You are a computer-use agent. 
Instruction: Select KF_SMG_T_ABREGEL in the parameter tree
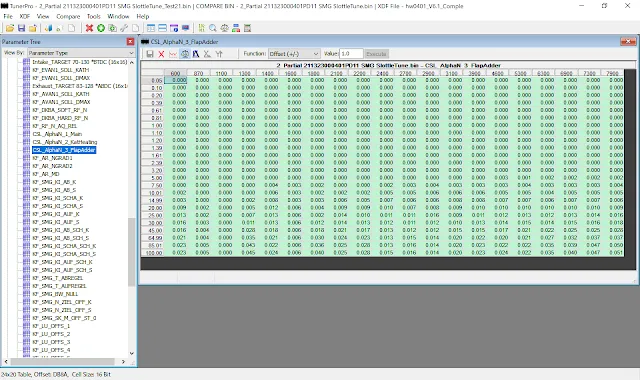pos(59,278)
